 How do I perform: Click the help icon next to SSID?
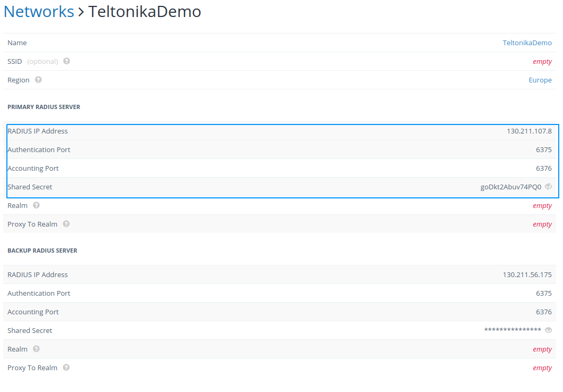(66, 61)
